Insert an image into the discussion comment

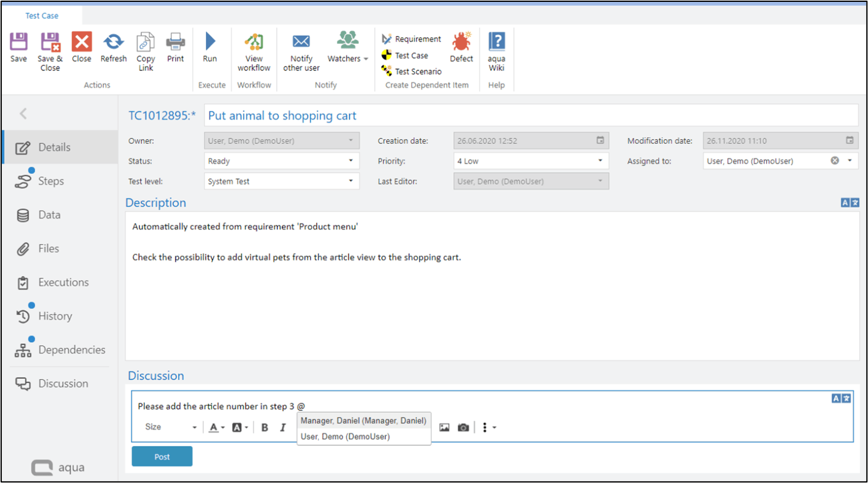(444, 427)
